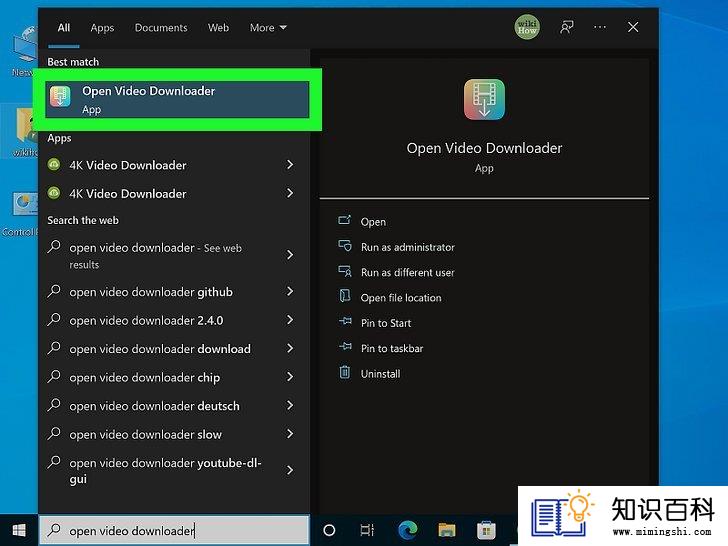
Task: Open File Explorer from the taskbar
Action: (x=447, y=530)
